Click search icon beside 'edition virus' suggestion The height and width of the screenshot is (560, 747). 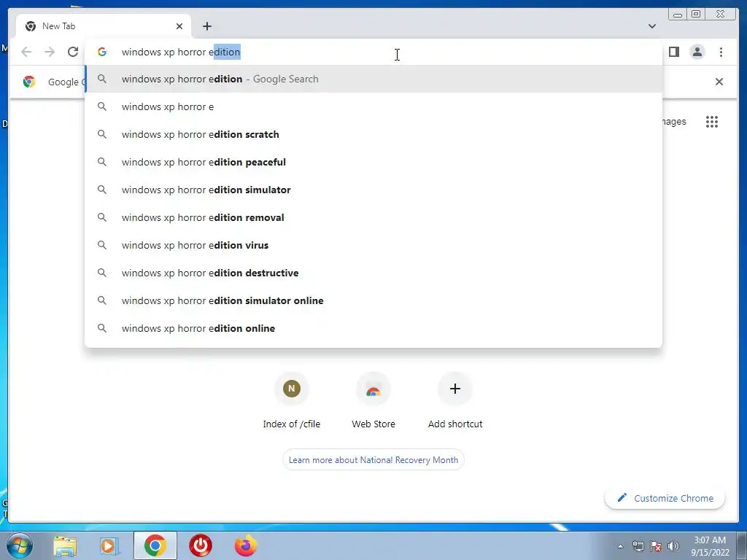pyautogui.click(x=102, y=245)
